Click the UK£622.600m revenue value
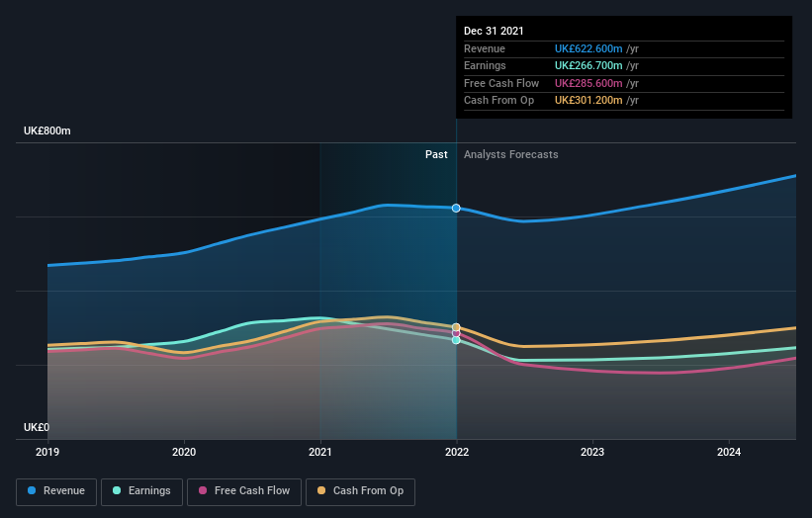 [x=588, y=48]
